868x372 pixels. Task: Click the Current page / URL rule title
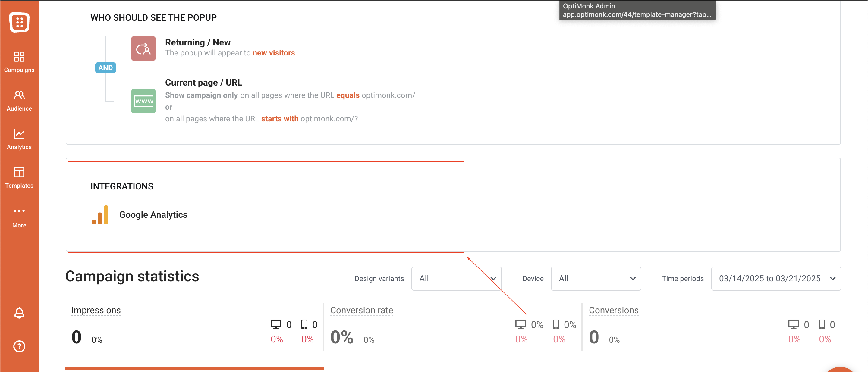[x=203, y=83]
